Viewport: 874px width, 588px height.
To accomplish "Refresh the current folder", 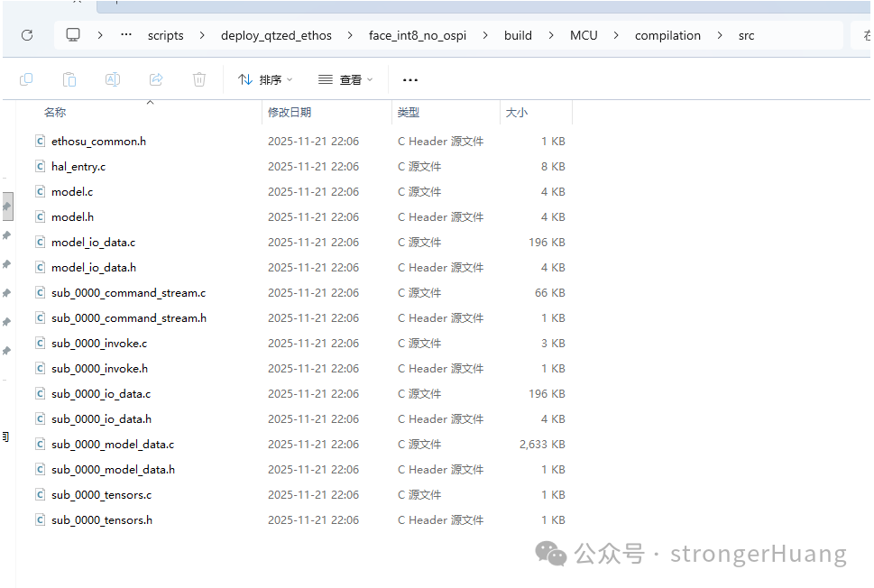I will pyautogui.click(x=25, y=34).
